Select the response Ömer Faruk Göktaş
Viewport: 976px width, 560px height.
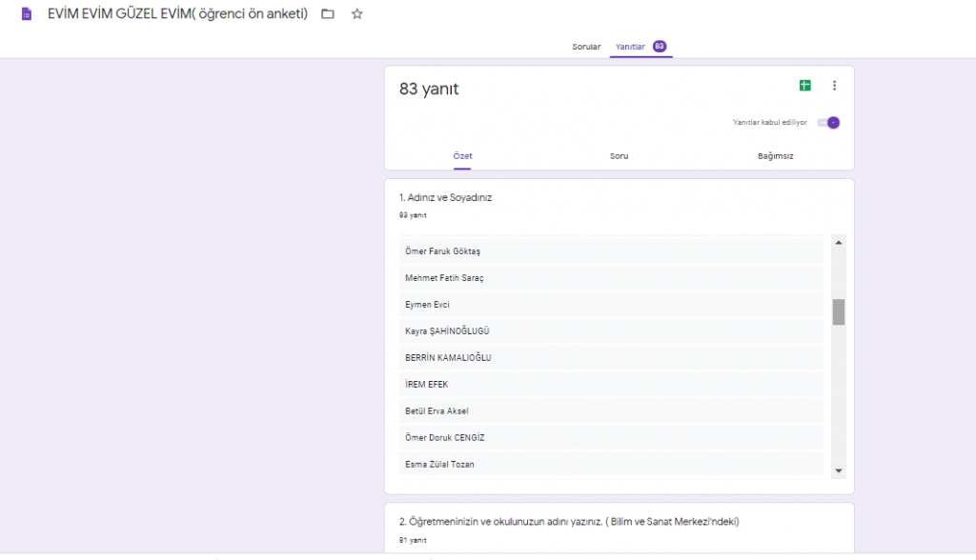pyautogui.click(x=443, y=251)
